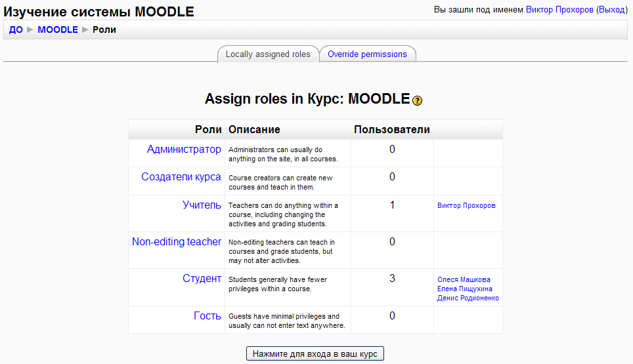Image resolution: width=633 pixels, height=364 pixels.
Task: Switch to Locally assigned roles tab
Action: pyautogui.click(x=268, y=54)
